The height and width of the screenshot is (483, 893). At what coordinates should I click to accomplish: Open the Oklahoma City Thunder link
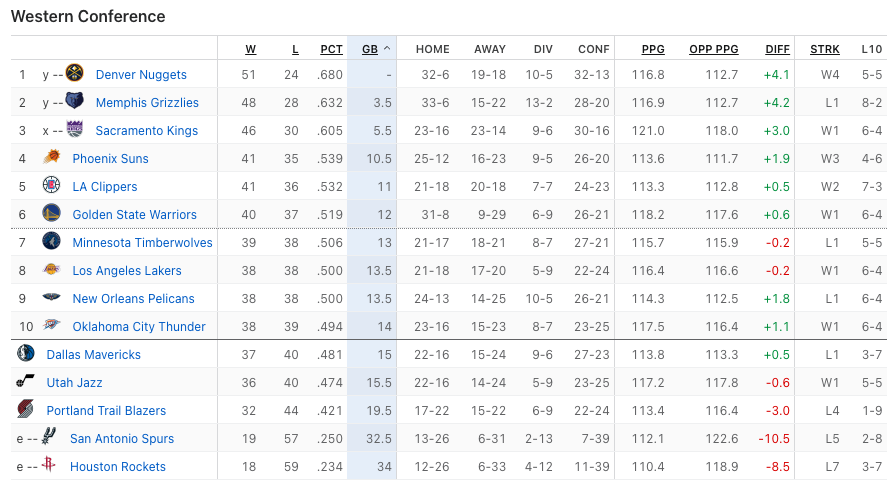point(139,326)
